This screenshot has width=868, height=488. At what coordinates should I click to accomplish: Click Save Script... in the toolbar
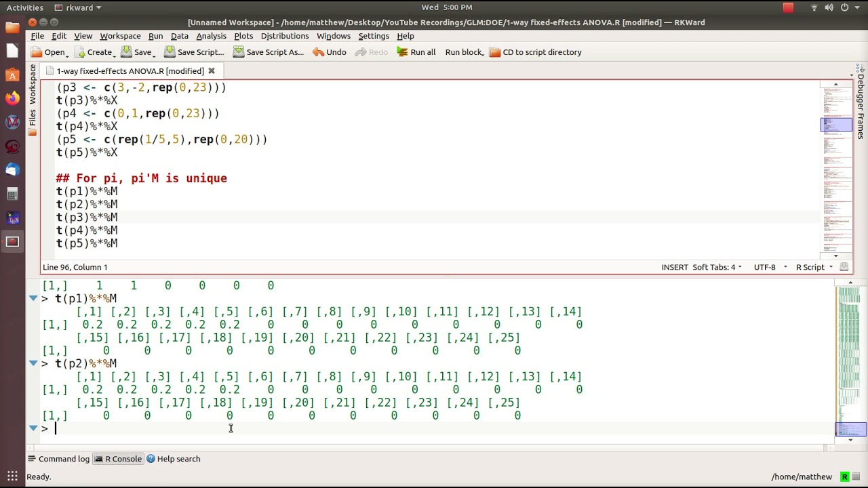[194, 52]
